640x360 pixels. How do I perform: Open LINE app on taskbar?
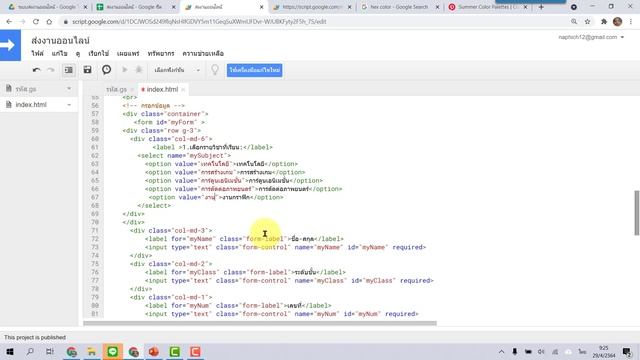(x=113, y=351)
